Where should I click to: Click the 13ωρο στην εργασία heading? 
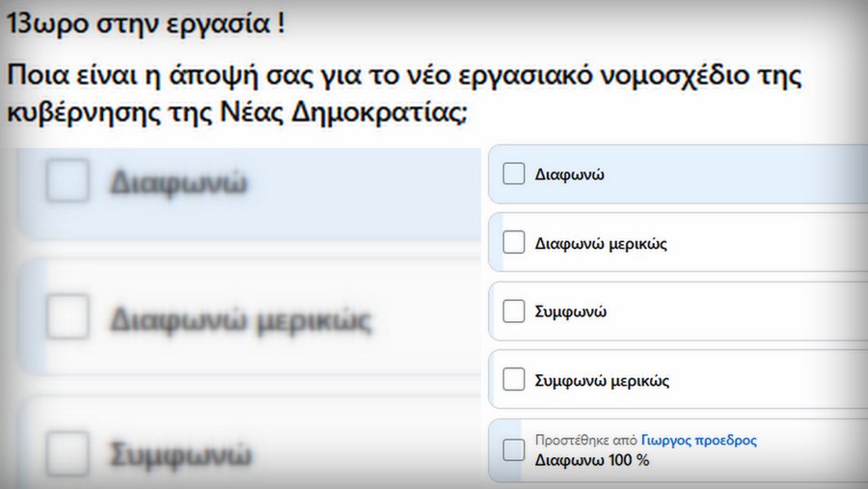coord(146,24)
